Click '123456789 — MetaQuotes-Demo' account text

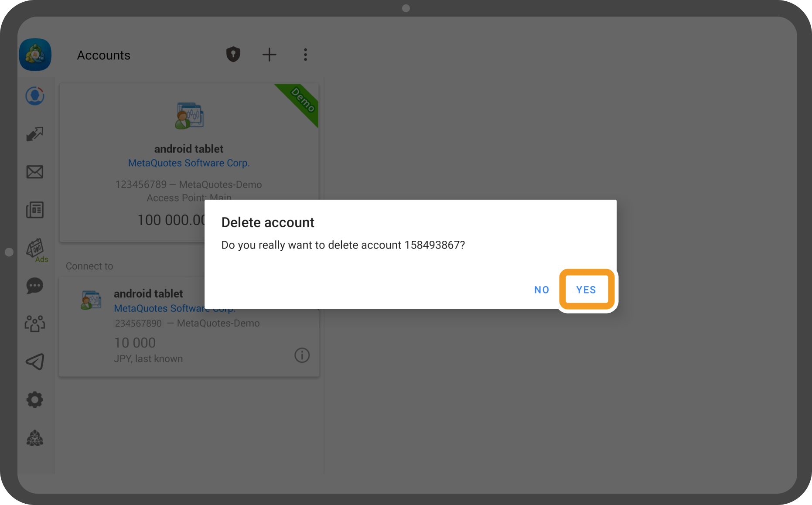pyautogui.click(x=188, y=184)
